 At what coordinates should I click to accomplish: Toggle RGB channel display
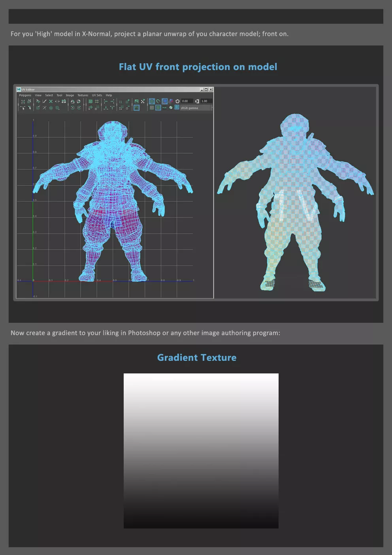coord(164,108)
